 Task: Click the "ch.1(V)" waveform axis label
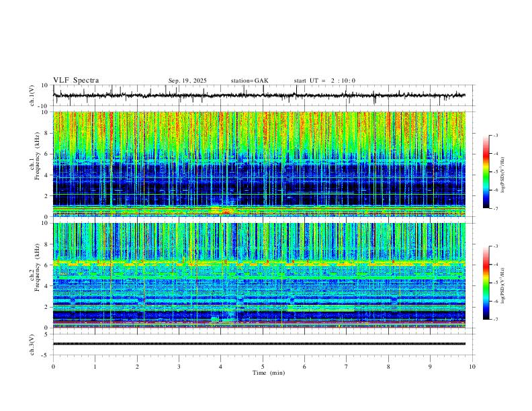click(x=32, y=95)
